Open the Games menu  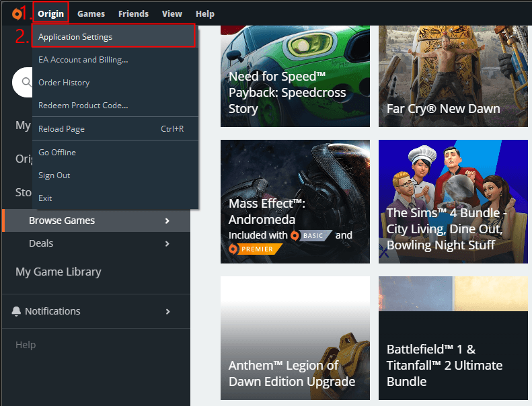coord(91,14)
